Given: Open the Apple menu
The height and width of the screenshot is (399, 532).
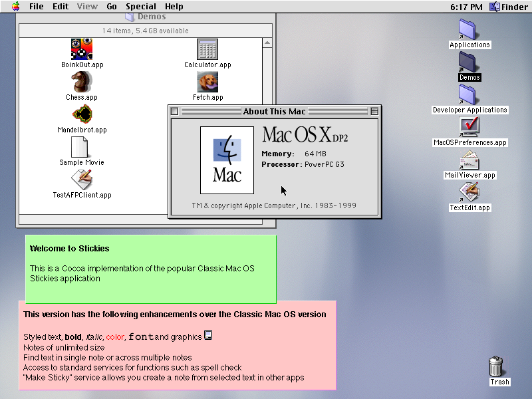Looking at the screenshot, I should click(15, 7).
